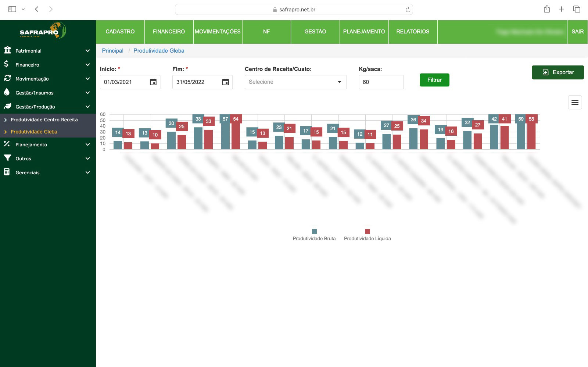Open the Fim date calendar picker
Viewport: 588px width, 367px height.
(225, 82)
